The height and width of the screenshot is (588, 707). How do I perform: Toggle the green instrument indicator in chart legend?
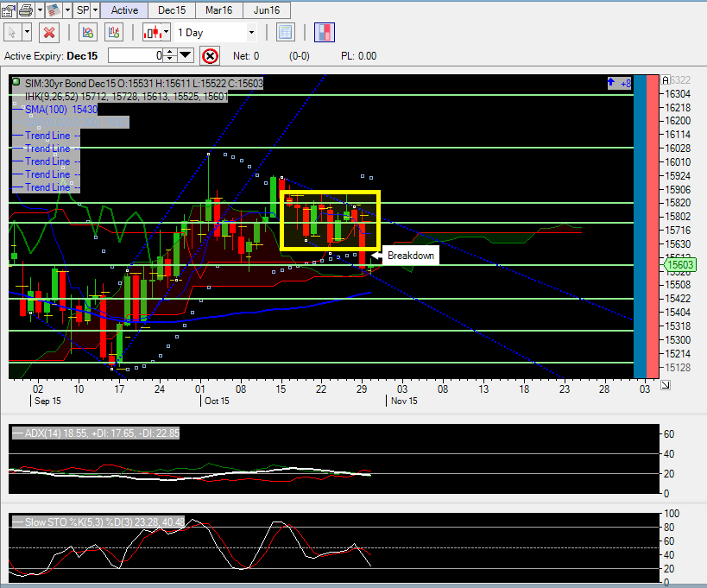click(16, 83)
